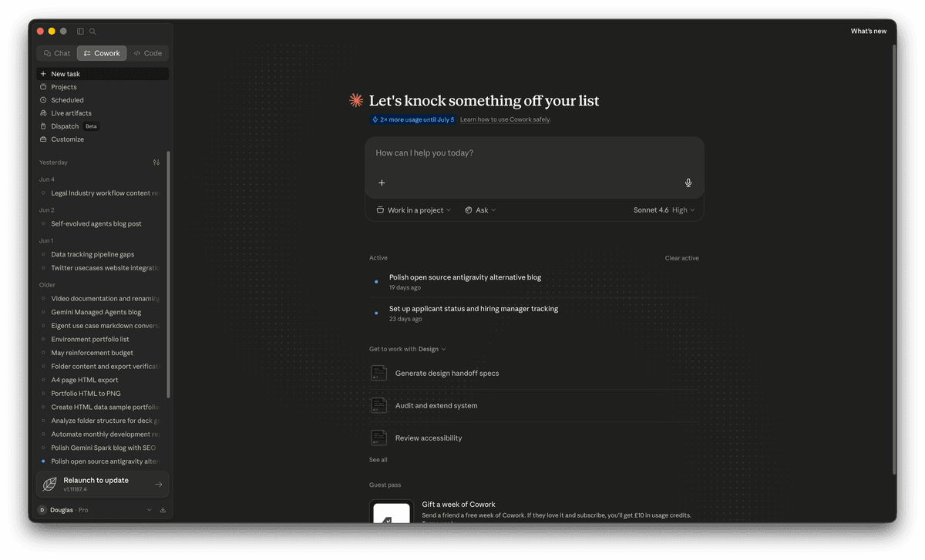Open A4 page HTML export task
The image size is (925, 560).
[x=101, y=380]
